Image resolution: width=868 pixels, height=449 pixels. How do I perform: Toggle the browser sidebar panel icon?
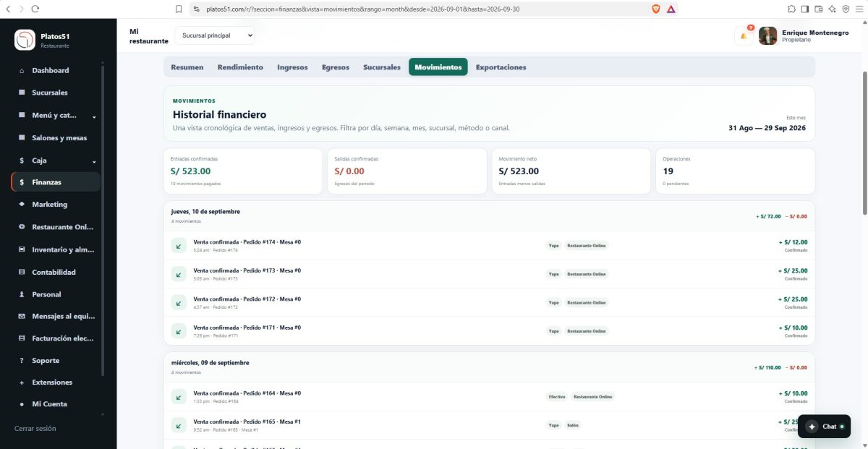point(806,9)
